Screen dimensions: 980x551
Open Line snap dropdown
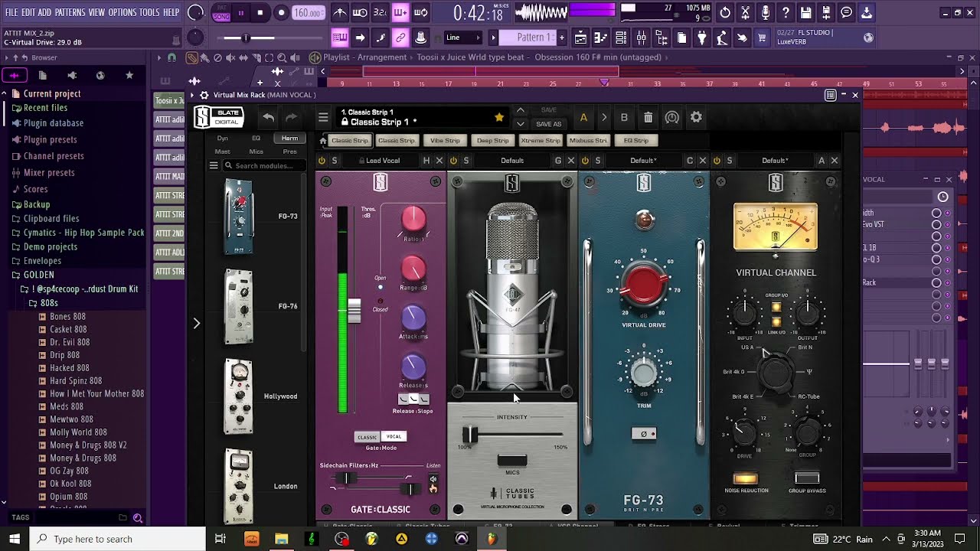click(x=463, y=37)
